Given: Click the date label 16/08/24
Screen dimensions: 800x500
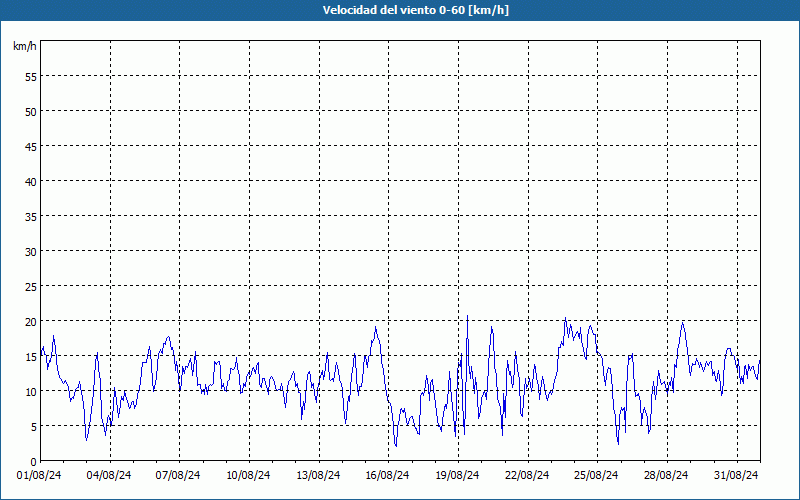Looking at the screenshot, I should 387,475.
